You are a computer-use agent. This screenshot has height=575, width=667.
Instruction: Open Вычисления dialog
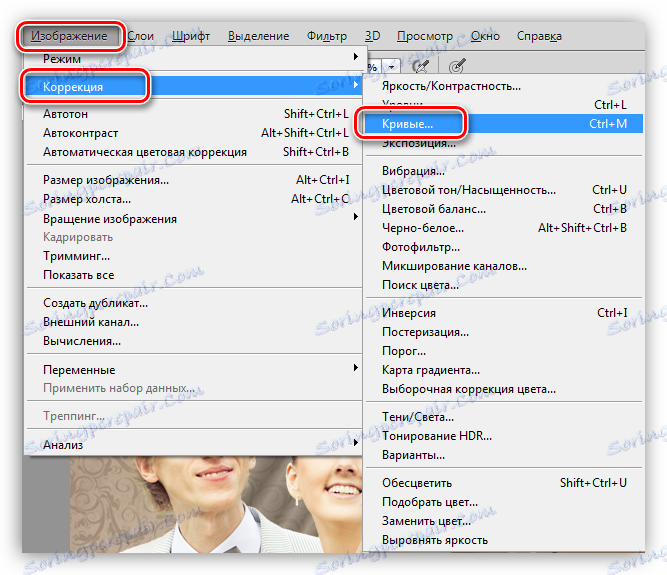click(193, 341)
